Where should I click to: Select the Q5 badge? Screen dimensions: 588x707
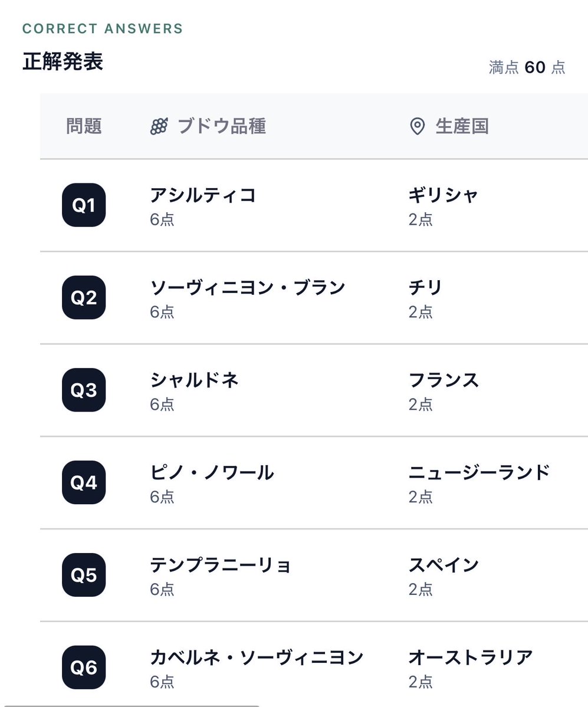84,575
